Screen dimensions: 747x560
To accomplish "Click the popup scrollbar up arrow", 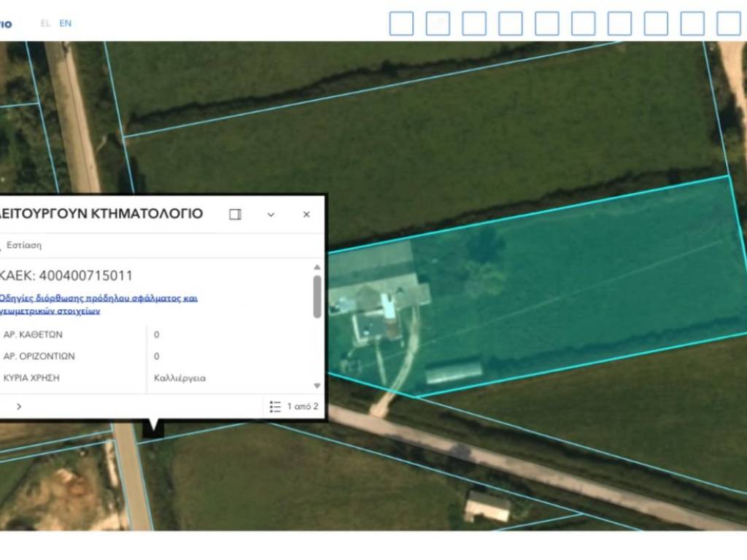I will coord(317,268).
